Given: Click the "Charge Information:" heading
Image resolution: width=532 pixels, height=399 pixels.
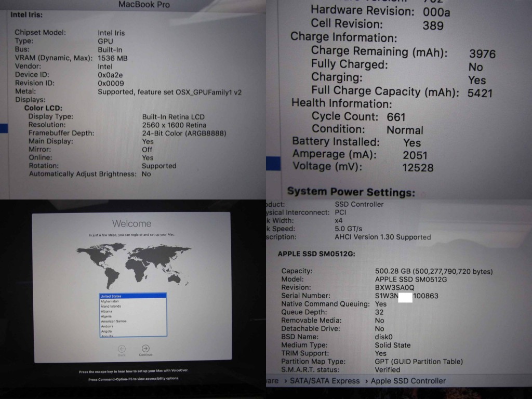Looking at the screenshot, I should pyautogui.click(x=344, y=37).
